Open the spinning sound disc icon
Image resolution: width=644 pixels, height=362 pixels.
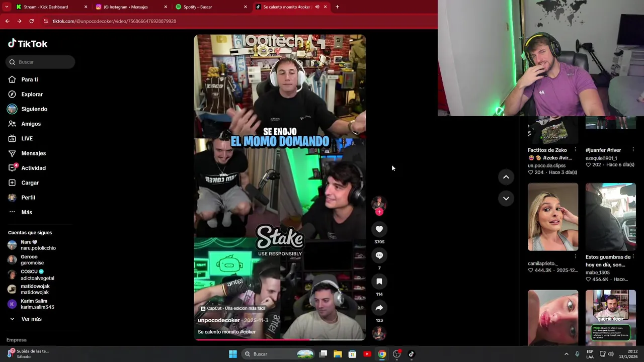(379, 333)
